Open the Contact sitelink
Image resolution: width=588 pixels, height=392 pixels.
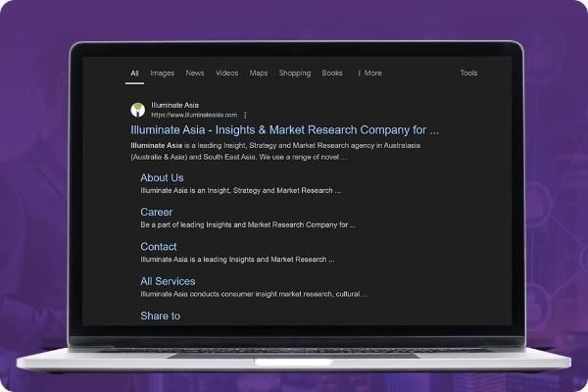[x=159, y=247]
